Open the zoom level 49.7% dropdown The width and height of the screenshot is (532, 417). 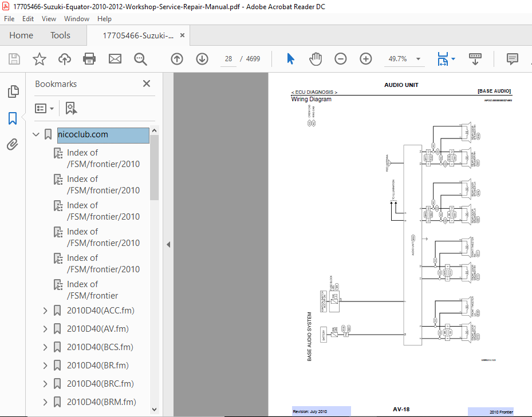pyautogui.click(x=404, y=59)
